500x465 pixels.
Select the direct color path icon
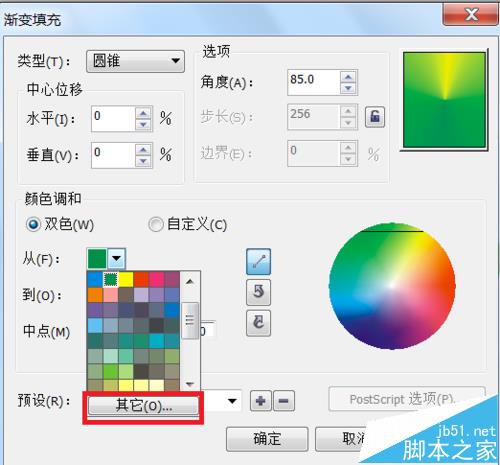258,261
